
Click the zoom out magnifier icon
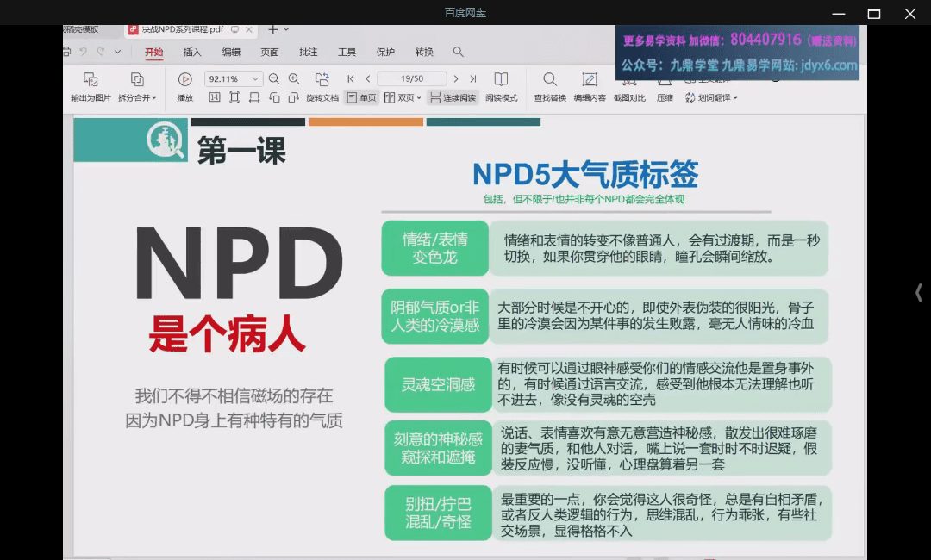pos(274,78)
